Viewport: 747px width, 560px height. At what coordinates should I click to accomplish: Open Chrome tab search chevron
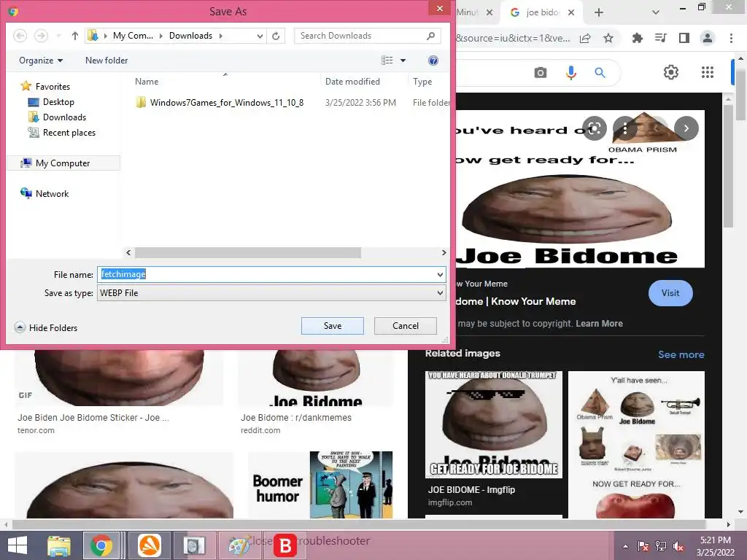(x=656, y=12)
